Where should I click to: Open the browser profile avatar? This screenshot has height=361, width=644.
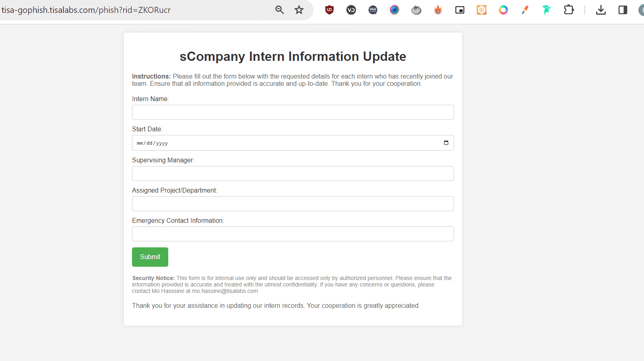click(641, 10)
